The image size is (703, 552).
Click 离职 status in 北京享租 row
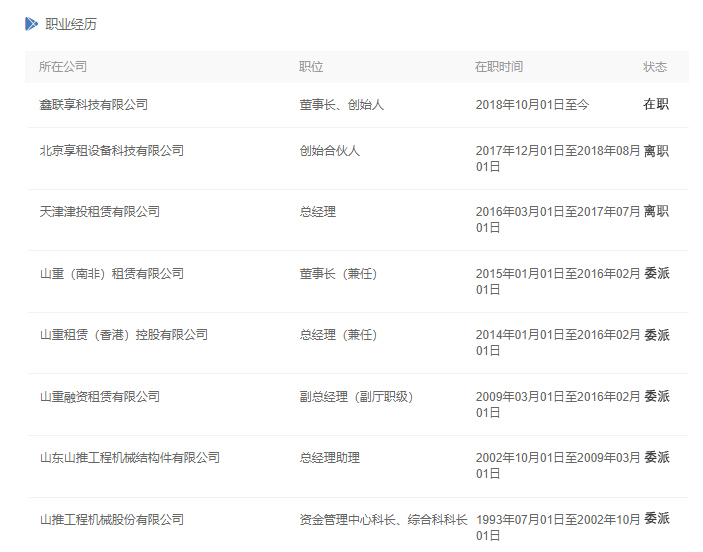(656, 151)
